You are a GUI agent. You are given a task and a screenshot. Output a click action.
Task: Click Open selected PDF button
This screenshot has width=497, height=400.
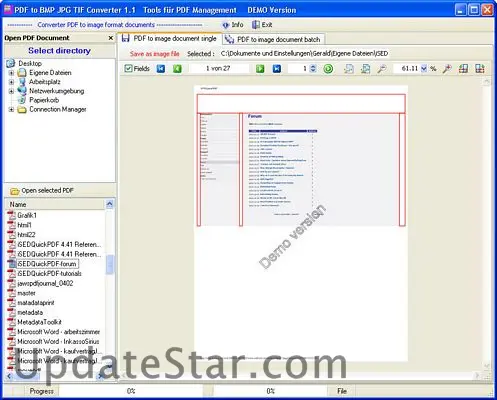click(42, 191)
